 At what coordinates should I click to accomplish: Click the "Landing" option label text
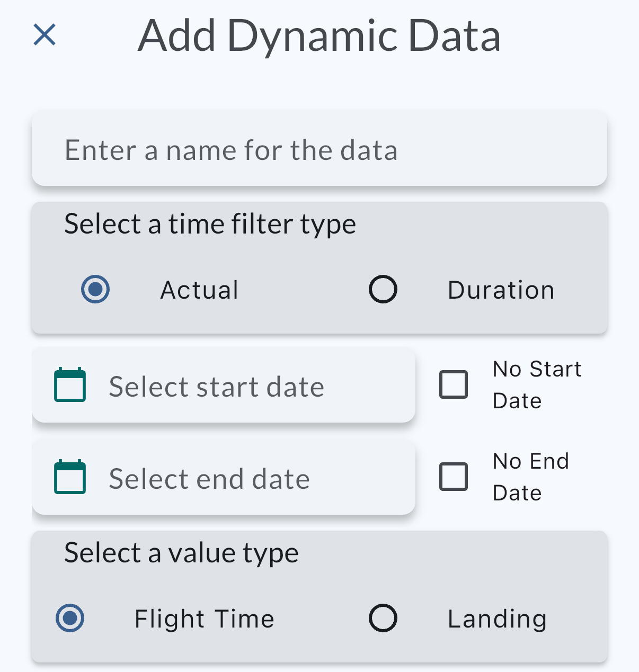(x=497, y=619)
